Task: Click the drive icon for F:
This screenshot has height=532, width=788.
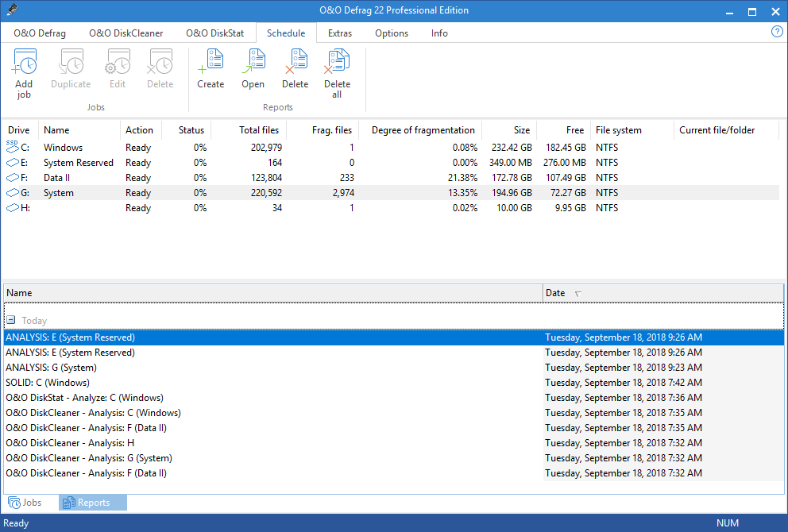Action: (x=13, y=177)
